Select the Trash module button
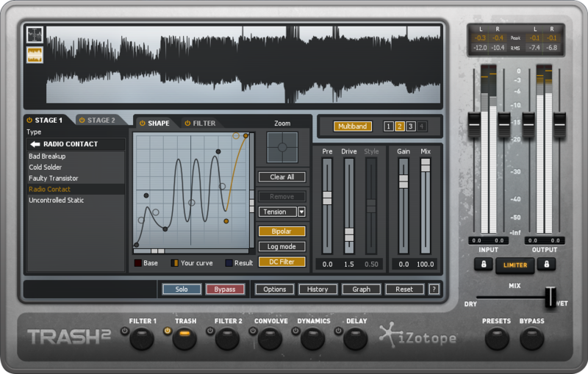The image size is (588, 374). click(x=184, y=339)
